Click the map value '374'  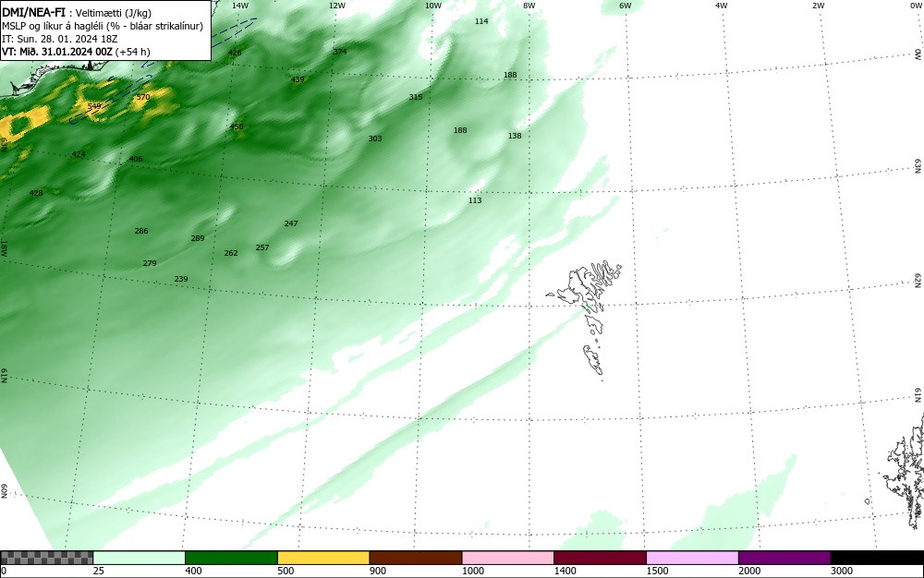tap(339, 52)
